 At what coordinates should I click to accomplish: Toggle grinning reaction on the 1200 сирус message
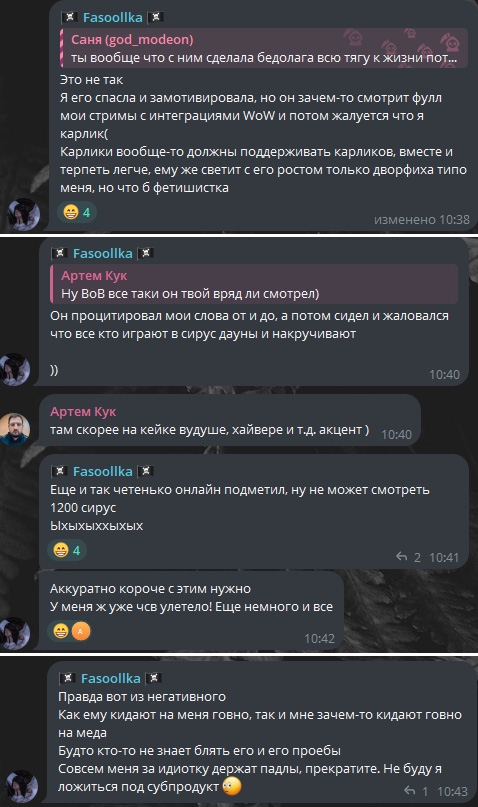pyautogui.click(x=67, y=550)
